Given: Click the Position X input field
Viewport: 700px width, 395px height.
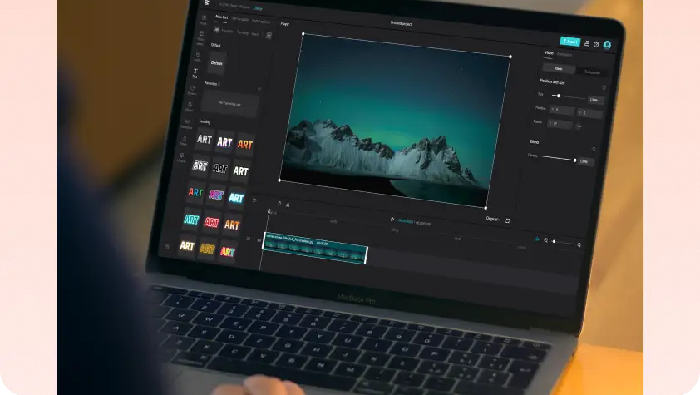Looking at the screenshot, I should pos(561,110).
